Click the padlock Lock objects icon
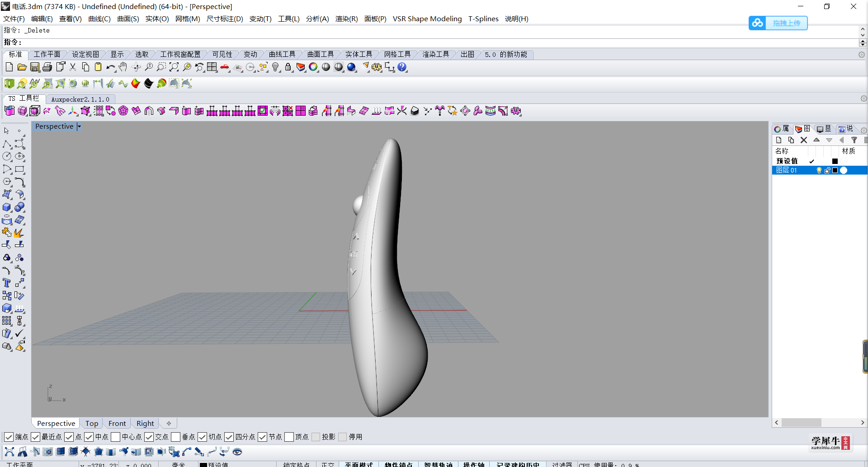Screen dimensions: 868x467 pos(288,67)
